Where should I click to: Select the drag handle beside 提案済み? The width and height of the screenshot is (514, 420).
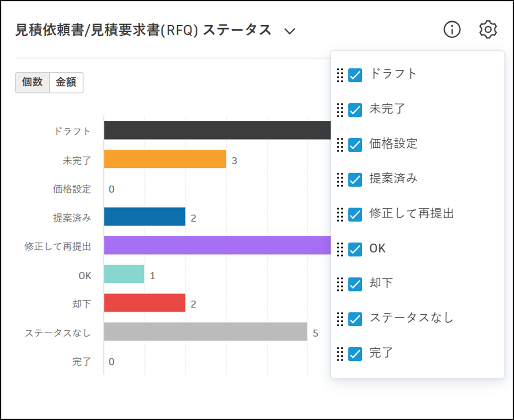coord(340,179)
